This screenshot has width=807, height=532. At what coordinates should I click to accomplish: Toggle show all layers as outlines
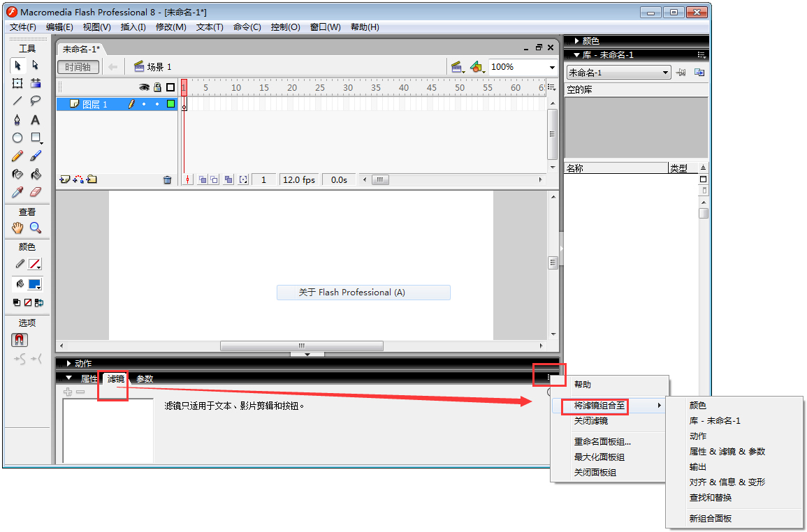tap(170, 87)
